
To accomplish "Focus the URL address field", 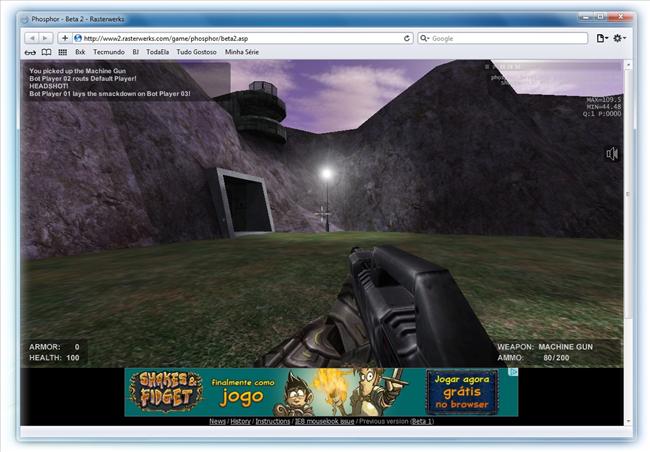I will click(x=243, y=38).
